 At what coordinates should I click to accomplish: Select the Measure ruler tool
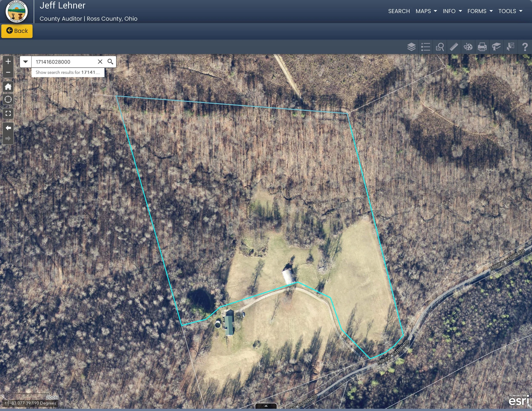point(454,47)
